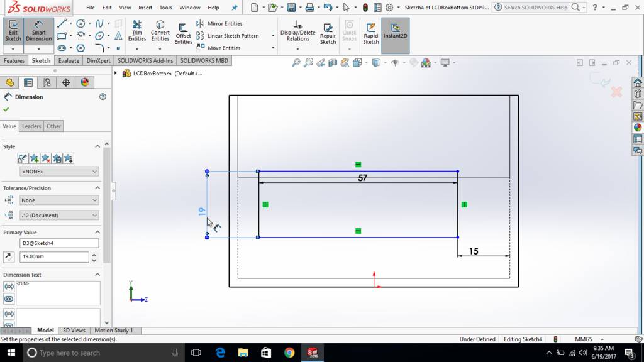Viewport: 644px width, 362px height.
Task: Open the File menu
Action: [91, 8]
